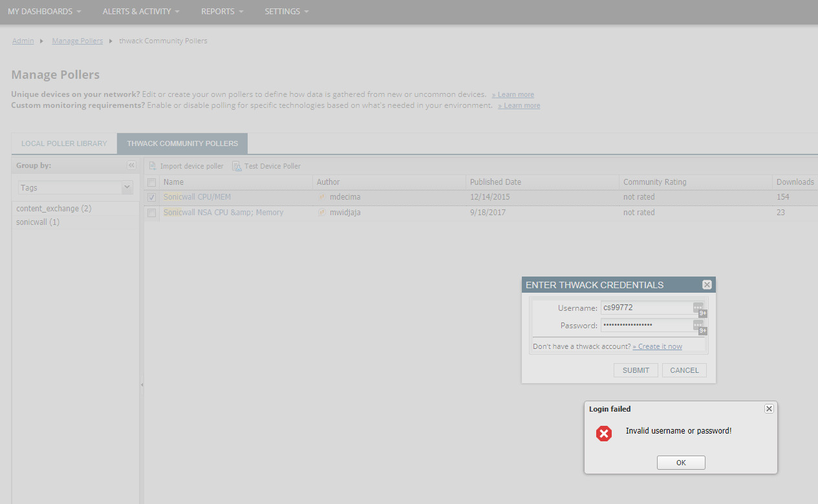Sort by the Published Date column header
This screenshot has width=818, height=504.
[543, 182]
